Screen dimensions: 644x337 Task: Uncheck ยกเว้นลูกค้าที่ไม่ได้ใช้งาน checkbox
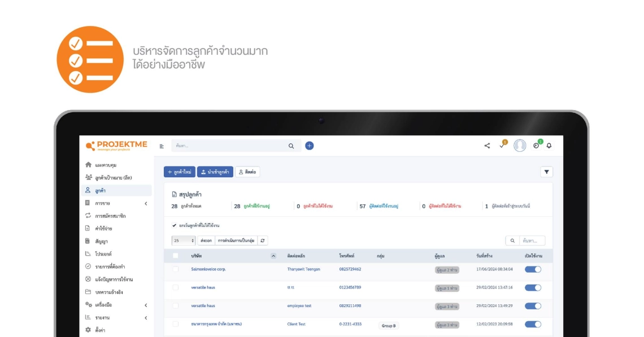[174, 225]
